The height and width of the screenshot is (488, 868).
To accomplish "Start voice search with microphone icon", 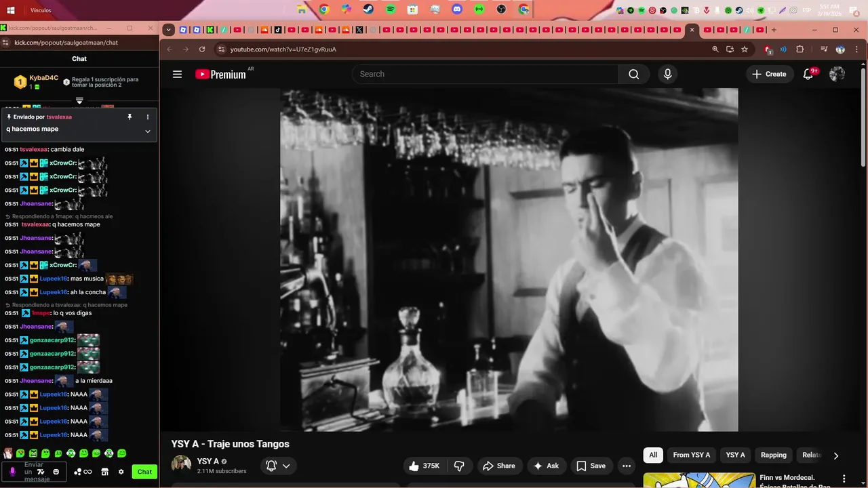I will [668, 74].
